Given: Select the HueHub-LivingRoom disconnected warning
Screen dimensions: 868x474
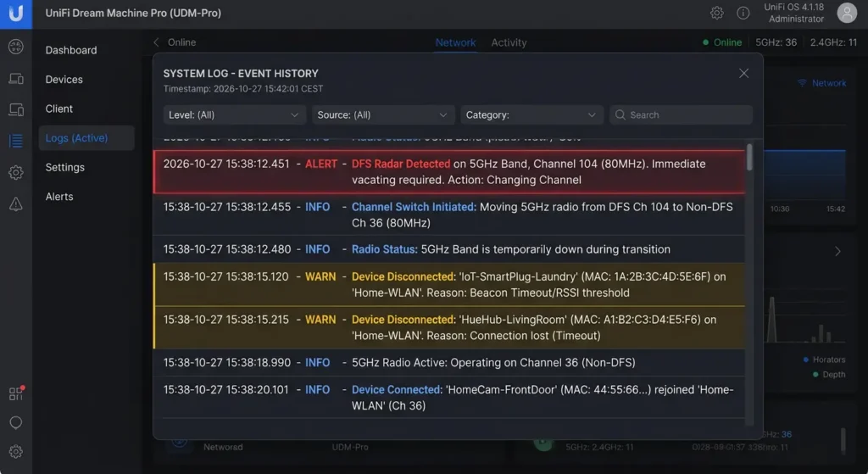Looking at the screenshot, I should (449, 328).
